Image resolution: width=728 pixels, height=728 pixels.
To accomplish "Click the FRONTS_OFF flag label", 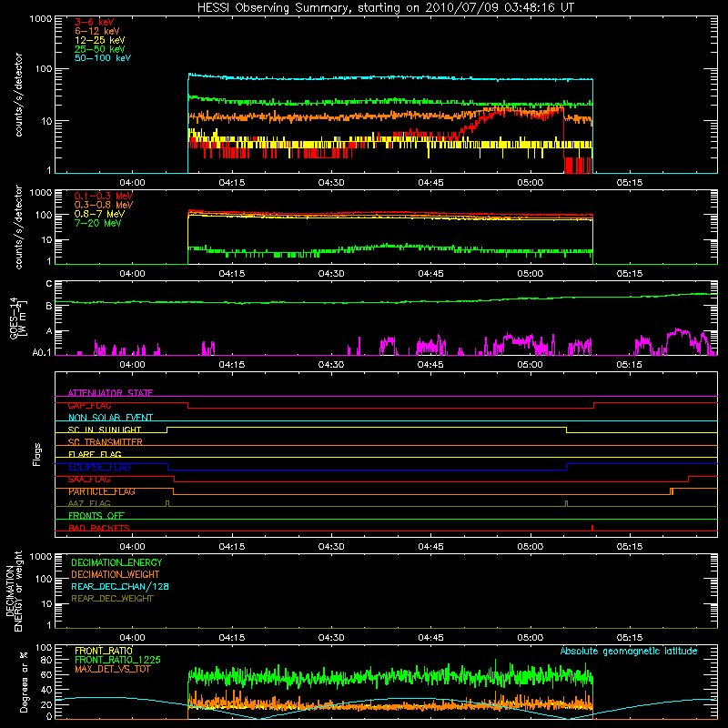I will click(x=96, y=516).
